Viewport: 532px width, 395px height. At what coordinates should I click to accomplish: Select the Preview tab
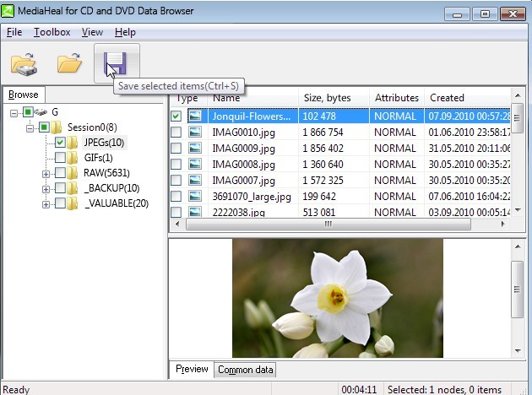192,369
